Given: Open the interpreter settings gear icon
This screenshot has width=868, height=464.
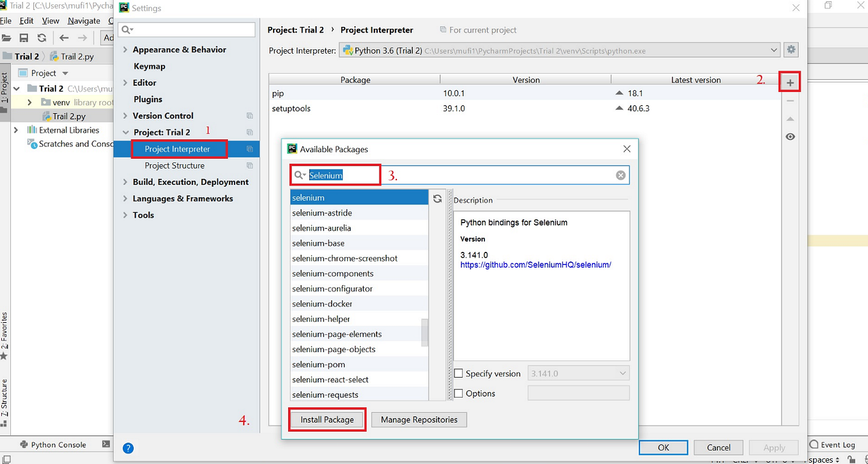Looking at the screenshot, I should pyautogui.click(x=791, y=49).
